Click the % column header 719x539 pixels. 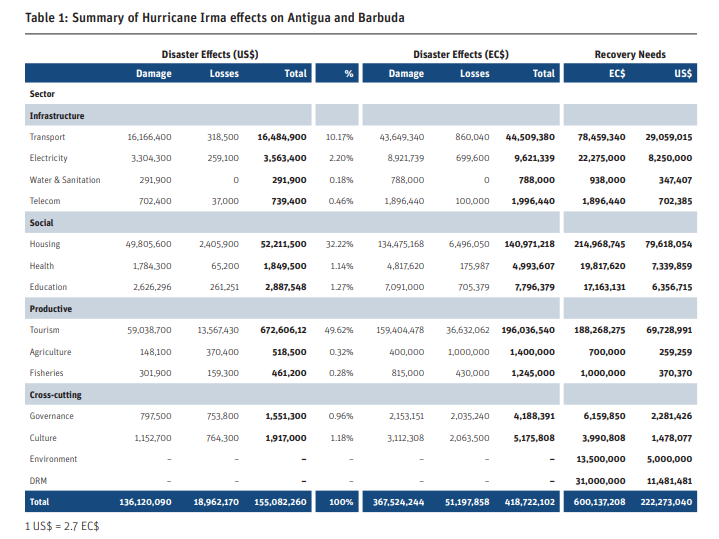pos(349,73)
